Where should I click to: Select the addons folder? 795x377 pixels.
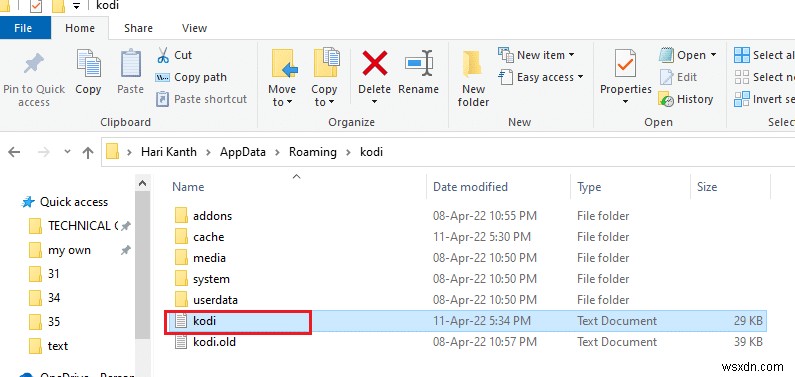tap(212, 216)
